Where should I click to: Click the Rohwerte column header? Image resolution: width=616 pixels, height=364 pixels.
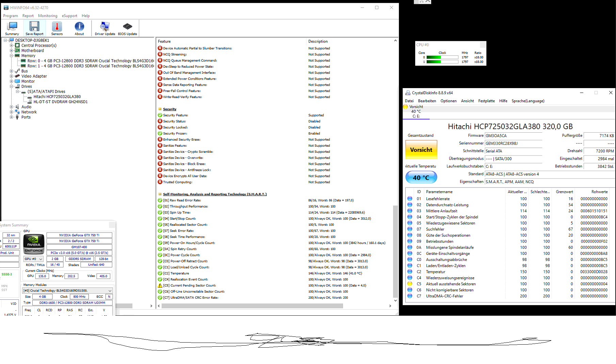point(599,192)
